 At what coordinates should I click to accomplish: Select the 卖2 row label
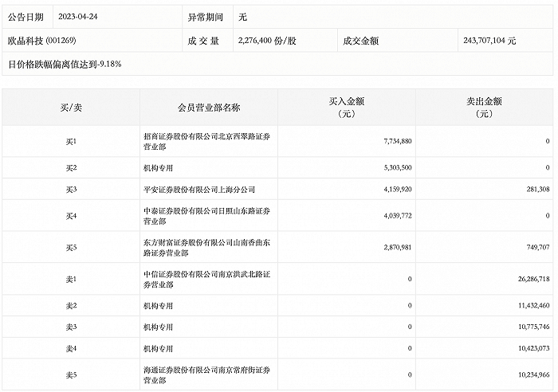pyautogui.click(x=71, y=306)
